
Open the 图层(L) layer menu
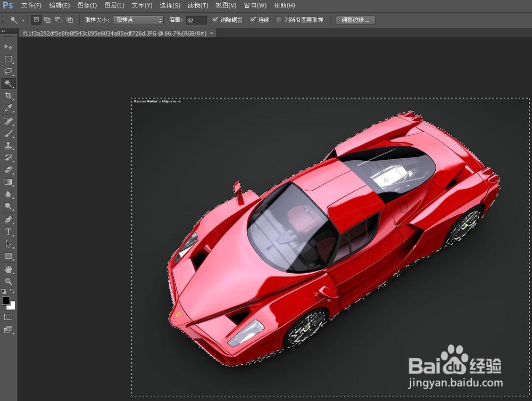coord(114,5)
